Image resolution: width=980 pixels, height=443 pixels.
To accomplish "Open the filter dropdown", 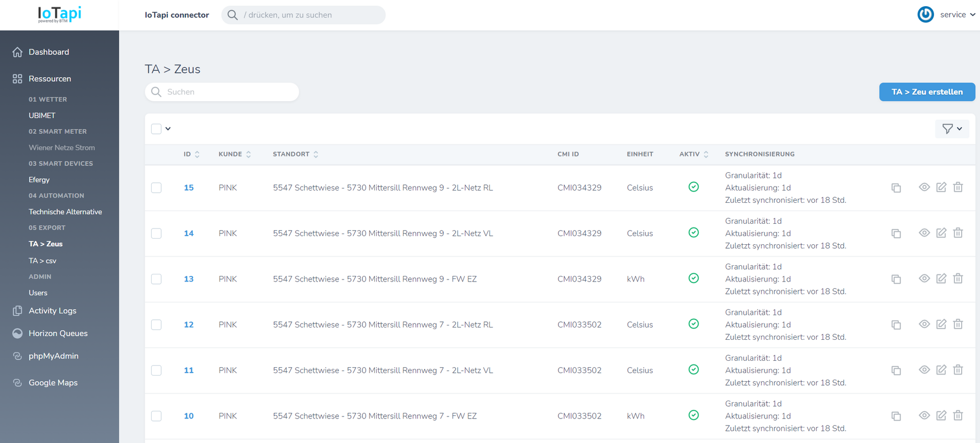I will pyautogui.click(x=952, y=129).
